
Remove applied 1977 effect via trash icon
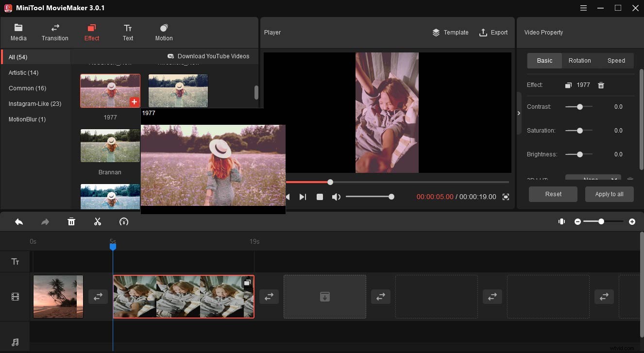(x=601, y=85)
